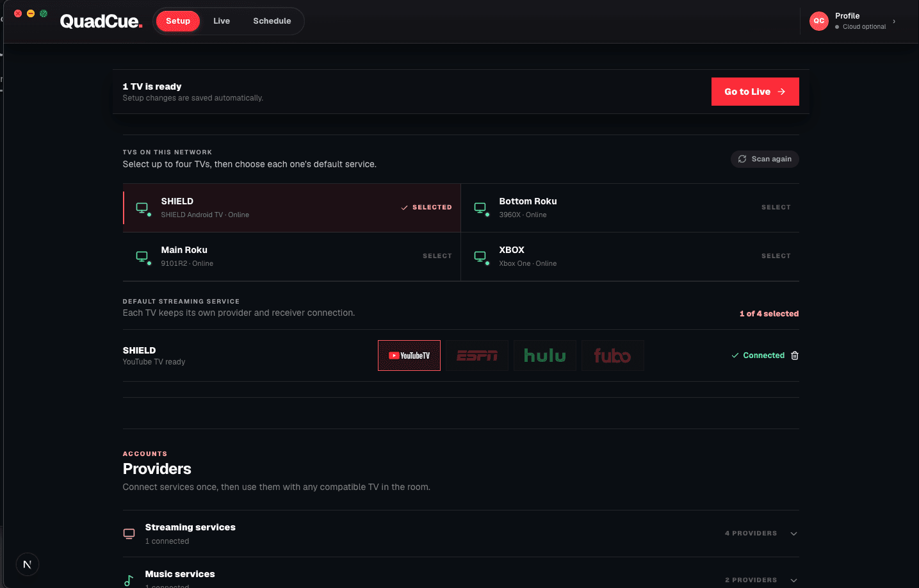Open the Next.js dev tools badge

[x=28, y=564]
